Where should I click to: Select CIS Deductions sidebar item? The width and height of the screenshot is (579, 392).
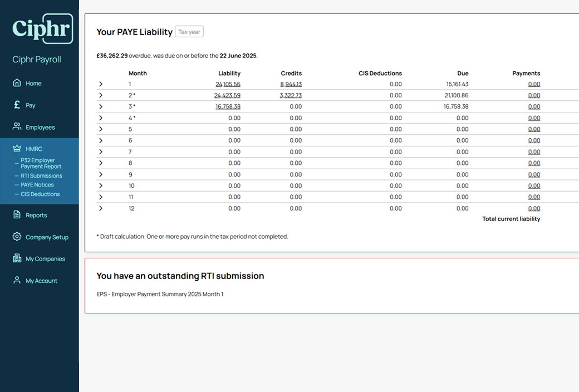[x=40, y=194]
